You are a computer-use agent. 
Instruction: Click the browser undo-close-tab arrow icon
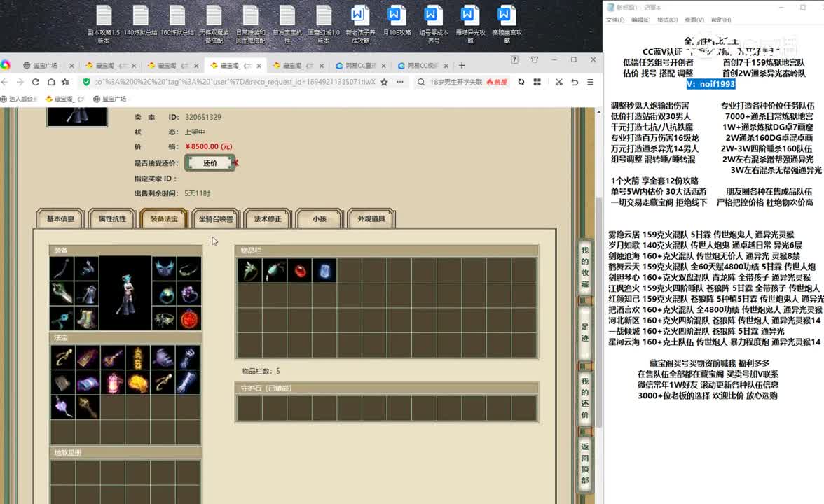575,82
